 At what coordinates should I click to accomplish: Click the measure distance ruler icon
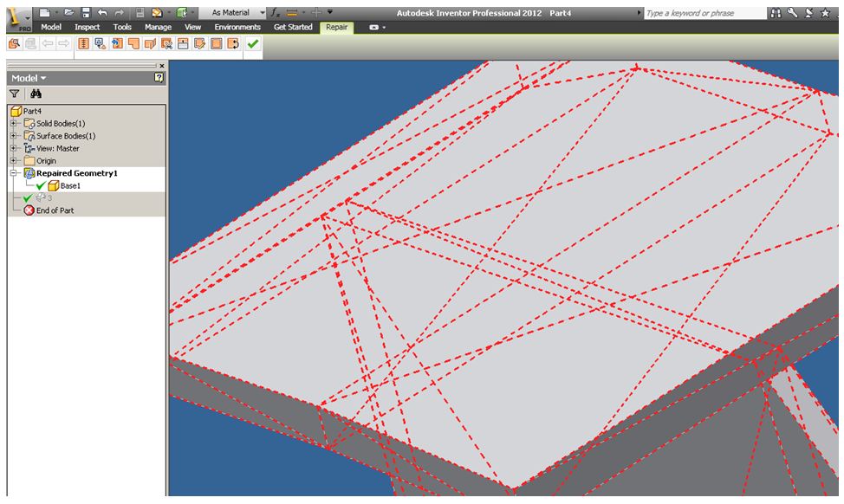tap(291, 12)
